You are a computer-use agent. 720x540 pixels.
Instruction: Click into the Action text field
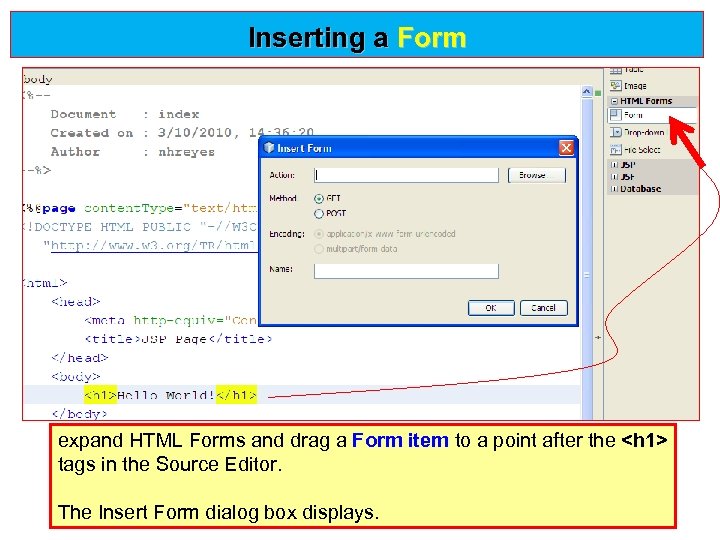click(406, 175)
